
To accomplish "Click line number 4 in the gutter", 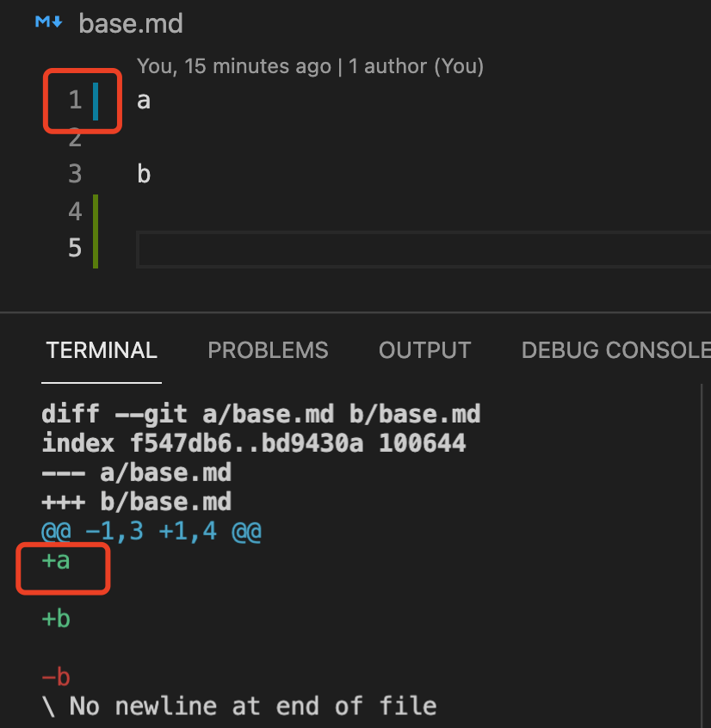I will tap(75, 211).
